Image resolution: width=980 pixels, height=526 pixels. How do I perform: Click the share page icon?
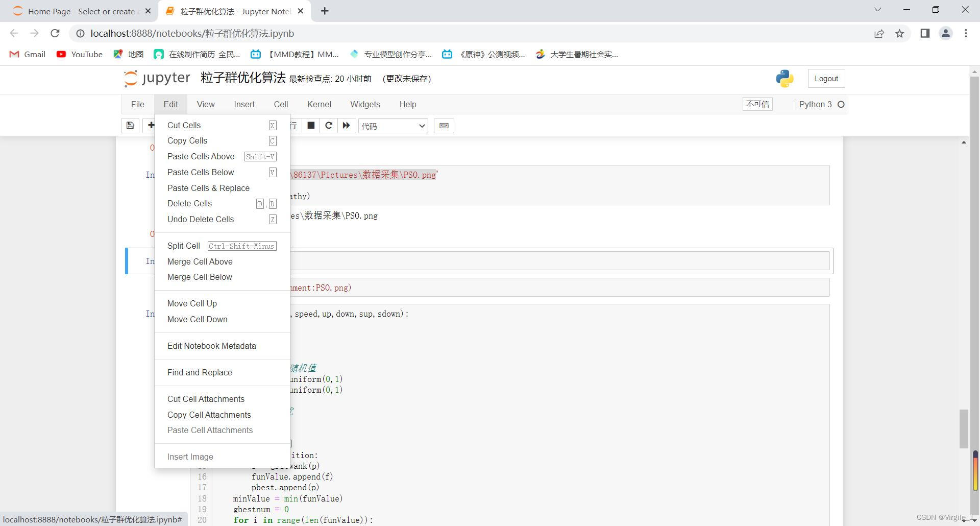pos(879,33)
